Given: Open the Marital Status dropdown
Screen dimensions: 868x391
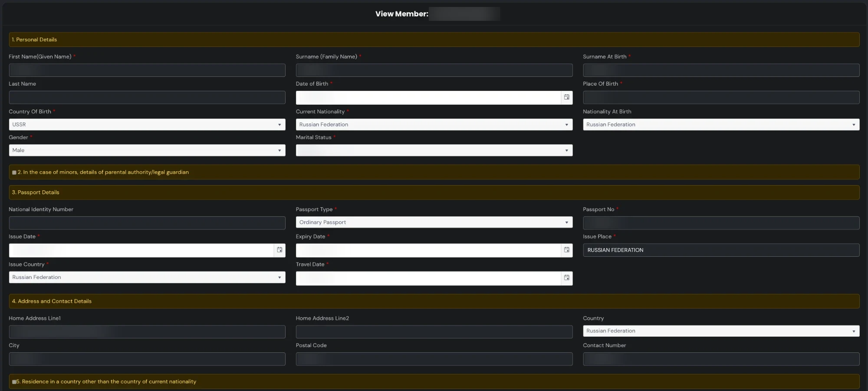Looking at the screenshot, I should point(434,150).
